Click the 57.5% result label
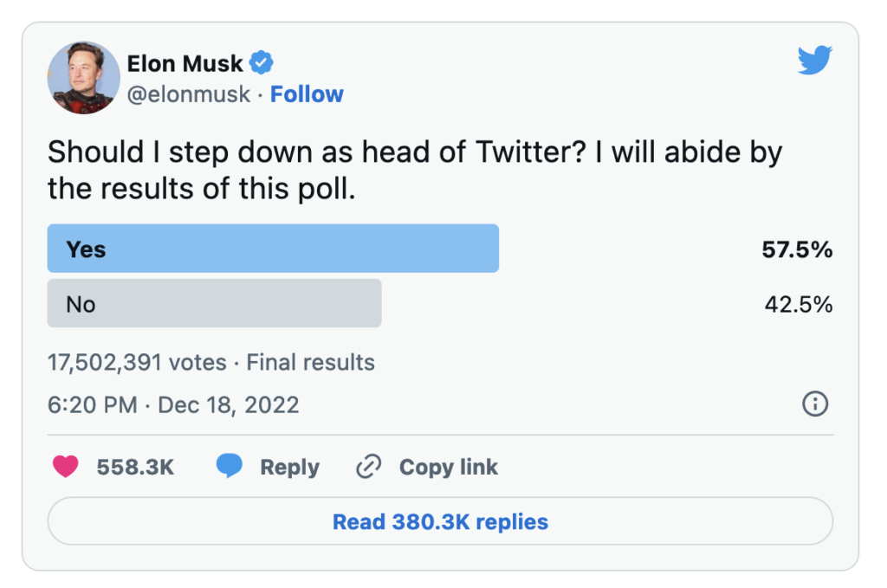Screen dimensions: 887x588 (797, 249)
